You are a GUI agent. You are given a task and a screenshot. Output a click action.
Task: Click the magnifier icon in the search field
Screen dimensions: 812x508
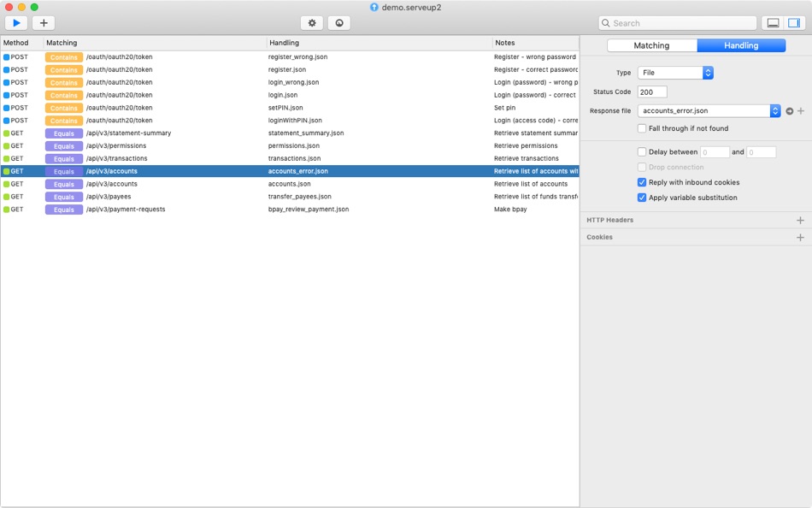pyautogui.click(x=605, y=23)
